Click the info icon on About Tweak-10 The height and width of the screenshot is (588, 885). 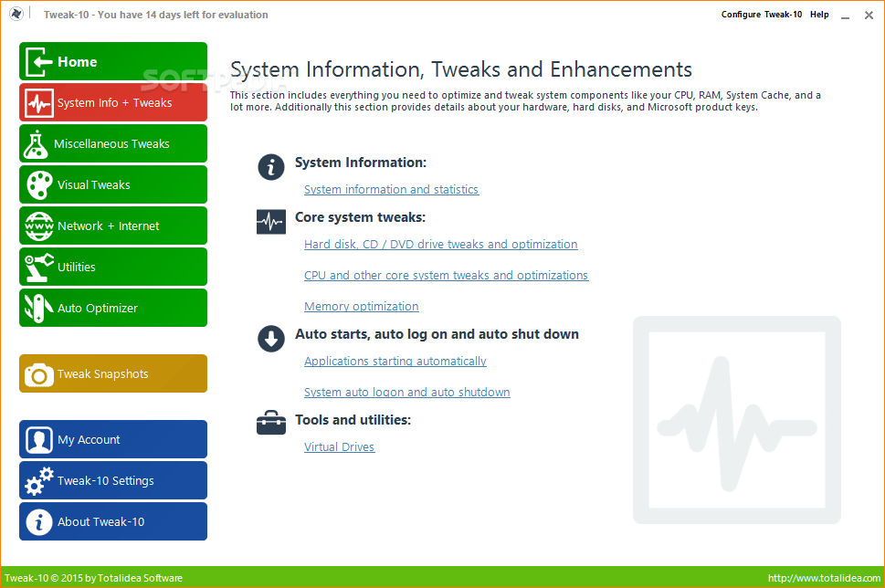tap(39, 522)
